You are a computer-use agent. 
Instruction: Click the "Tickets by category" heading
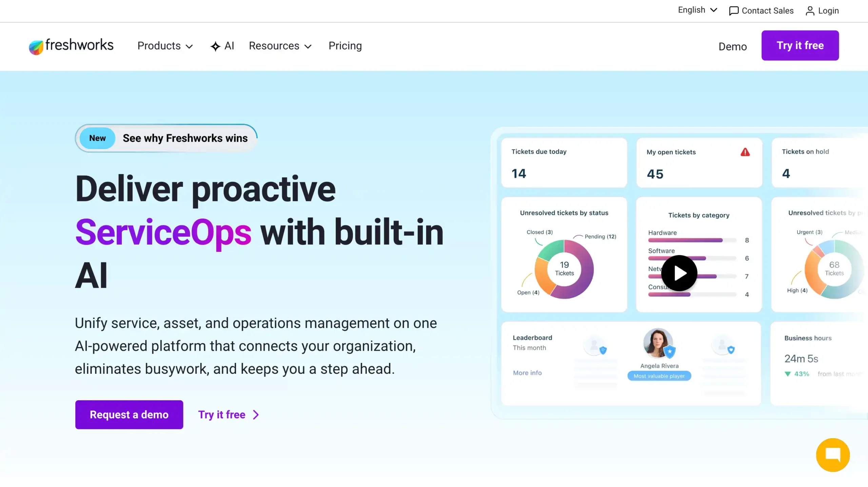pos(699,215)
